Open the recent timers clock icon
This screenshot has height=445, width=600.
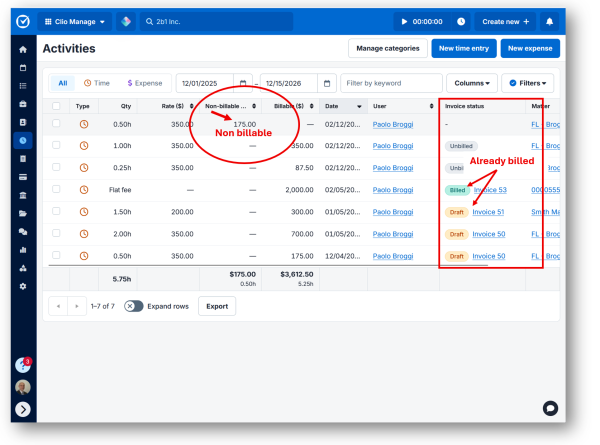click(x=461, y=22)
